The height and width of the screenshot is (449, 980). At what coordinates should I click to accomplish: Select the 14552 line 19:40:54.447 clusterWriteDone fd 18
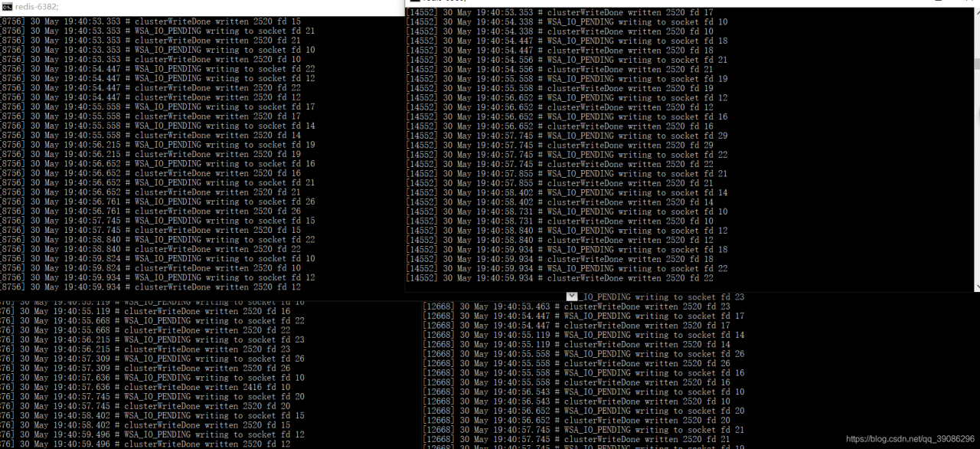560,50
